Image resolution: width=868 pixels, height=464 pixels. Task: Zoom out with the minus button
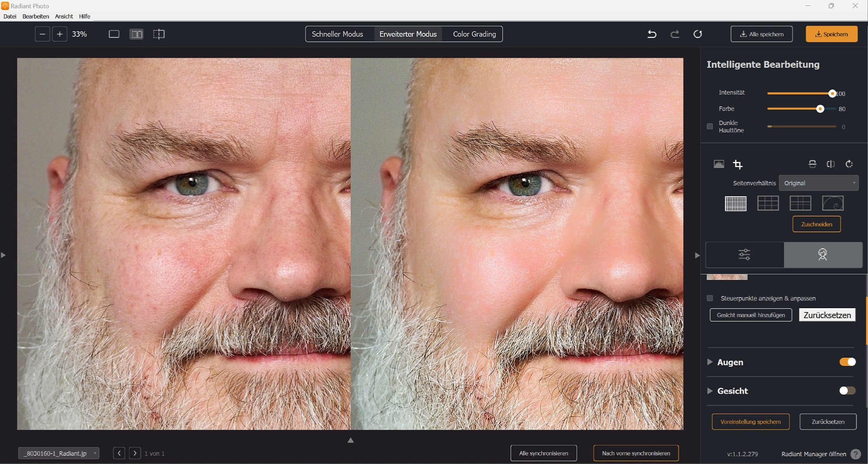click(x=42, y=34)
